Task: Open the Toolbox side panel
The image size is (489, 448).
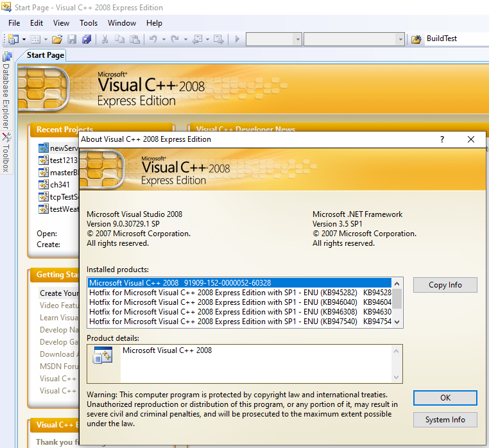Action: click(6, 153)
